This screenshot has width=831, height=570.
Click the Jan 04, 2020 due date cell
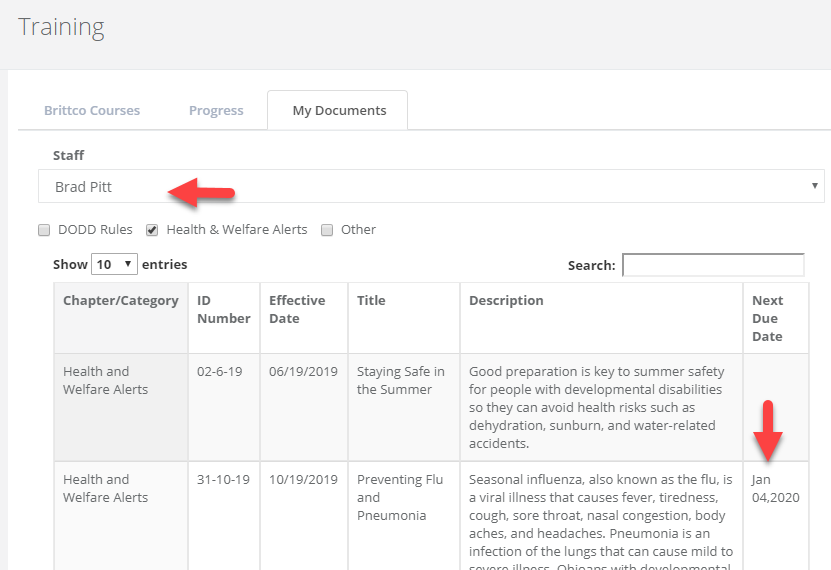[774, 488]
